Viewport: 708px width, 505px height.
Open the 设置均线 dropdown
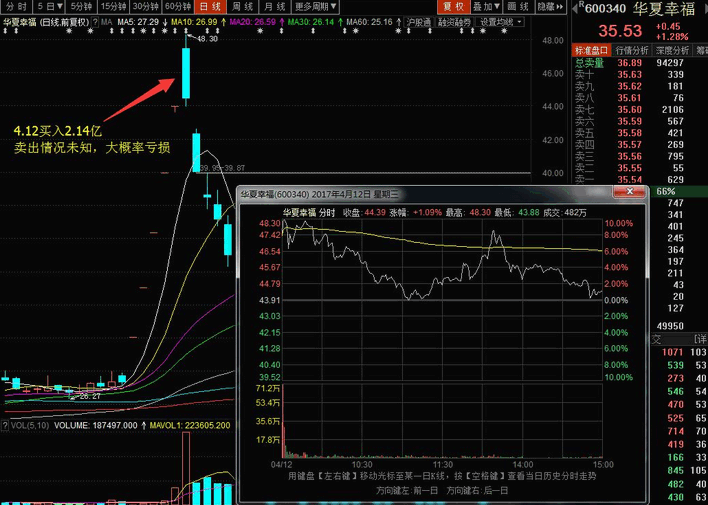coord(500,22)
